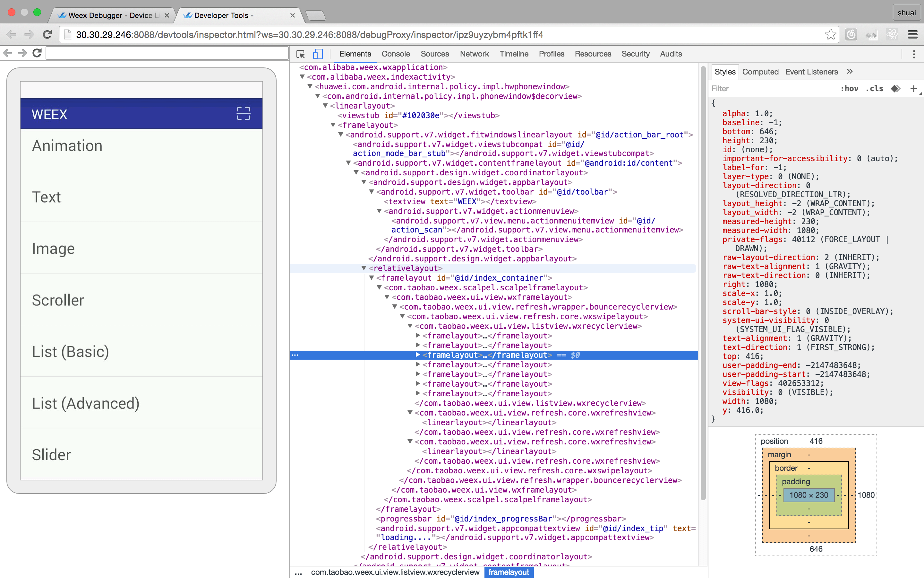Click the device preview URL field
Viewport: 924px width, 578px height.
(167, 53)
